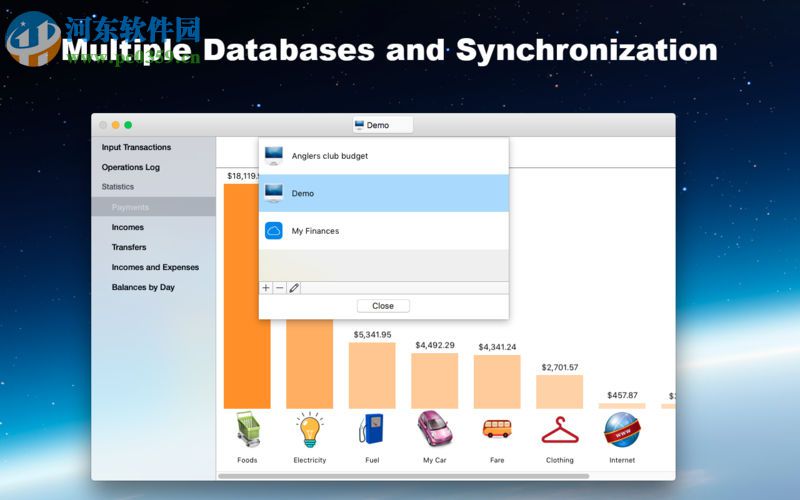Click the Clothing category label
Viewport: 800px width, 500px height.
(560, 460)
